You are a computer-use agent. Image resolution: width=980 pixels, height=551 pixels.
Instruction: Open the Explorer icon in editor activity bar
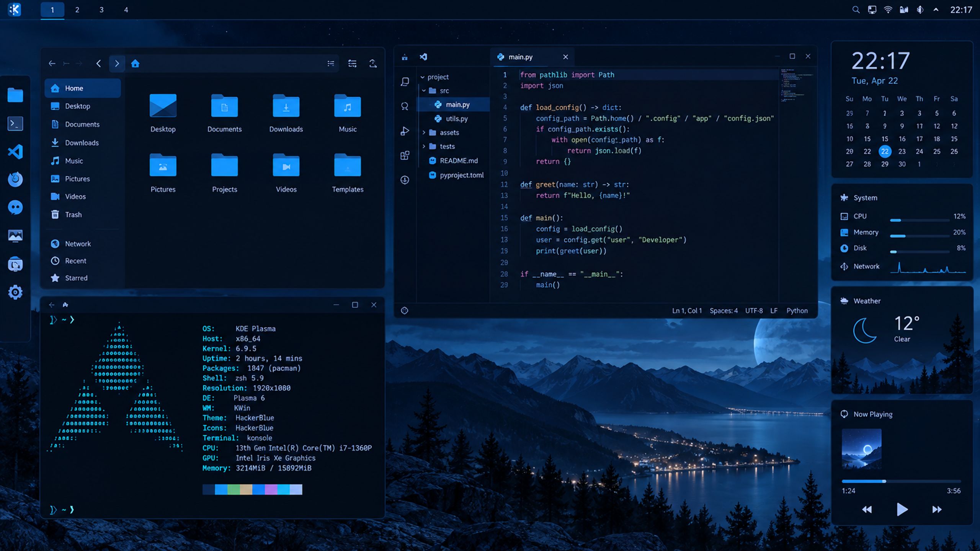tap(405, 82)
